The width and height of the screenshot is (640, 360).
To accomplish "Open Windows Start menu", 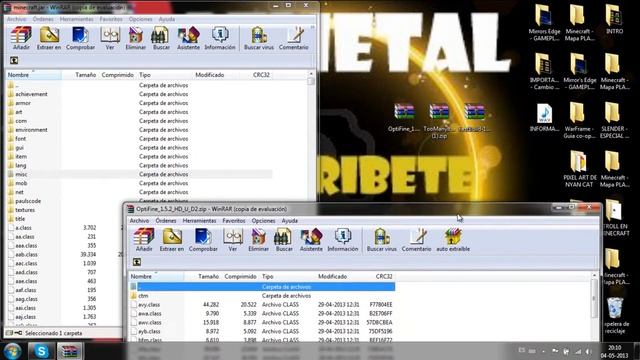I will point(12,351).
